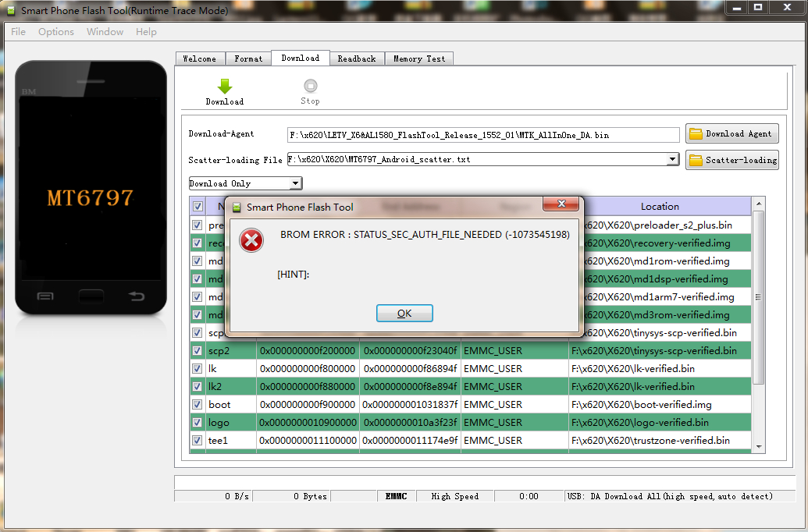Click the Download Agent folder button
Screen dimensions: 808x532
(731, 133)
